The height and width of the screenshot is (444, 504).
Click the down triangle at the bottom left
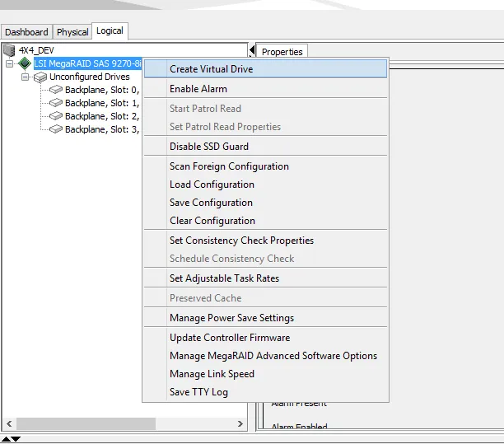click(x=16, y=438)
